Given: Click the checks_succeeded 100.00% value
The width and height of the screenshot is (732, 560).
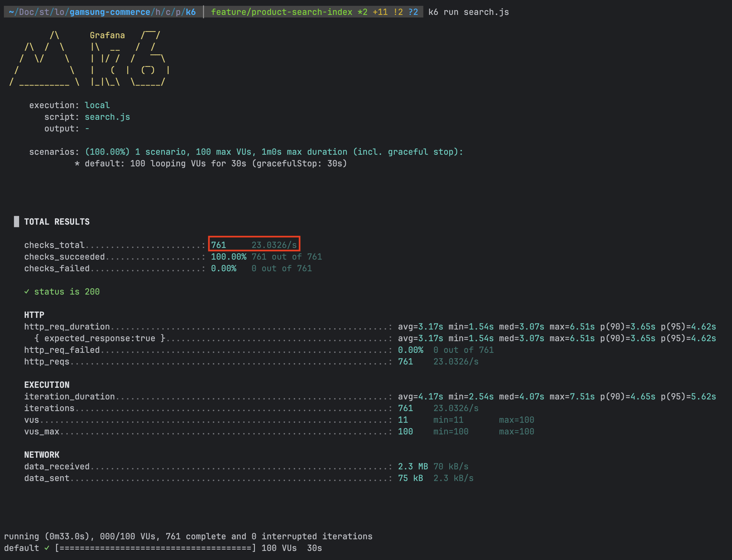Looking at the screenshot, I should [228, 257].
